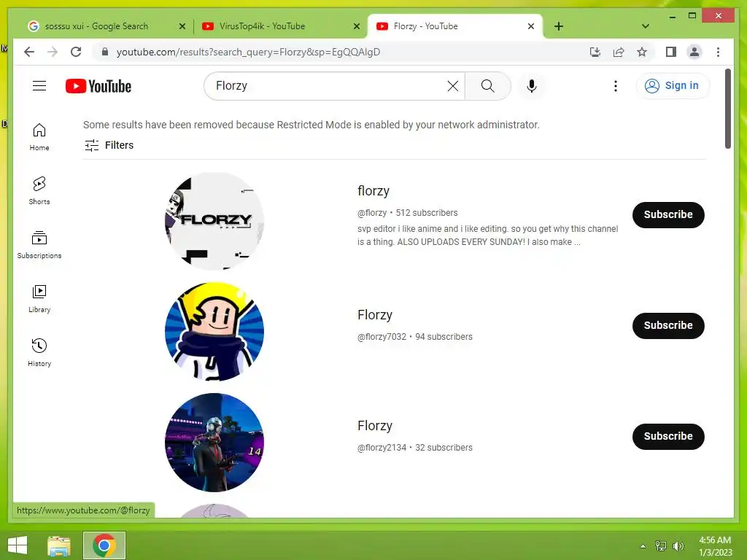Toggle the Chrome side panel
The image size is (747, 560).
tap(671, 52)
